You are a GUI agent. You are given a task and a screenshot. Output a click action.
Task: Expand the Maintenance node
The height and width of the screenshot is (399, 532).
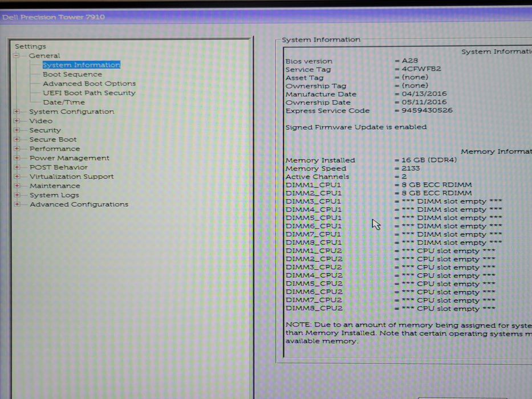coord(17,186)
